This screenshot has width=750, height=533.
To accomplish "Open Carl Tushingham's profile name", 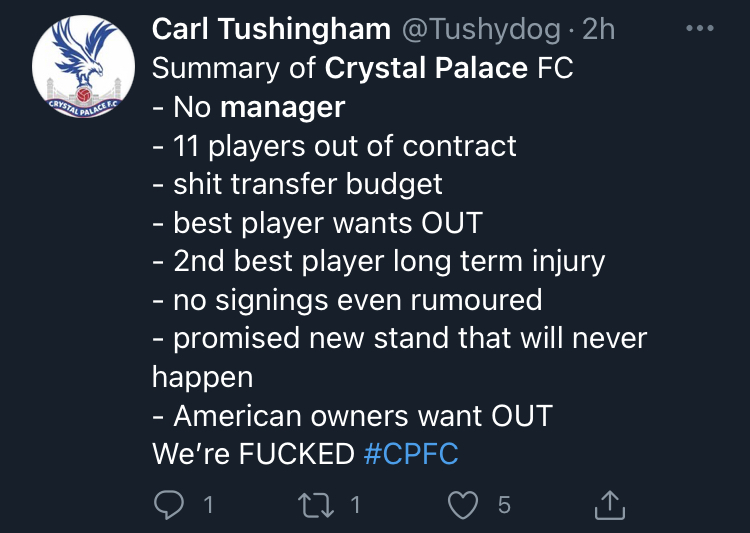I will (x=271, y=29).
